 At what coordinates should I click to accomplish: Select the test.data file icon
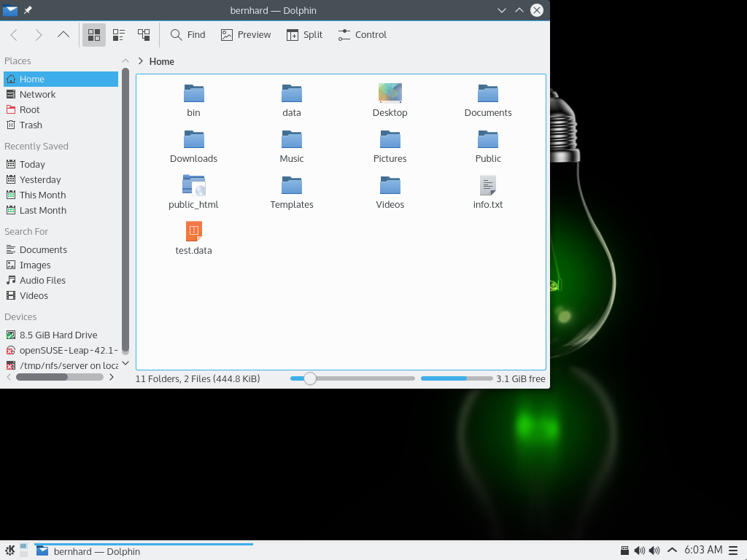coord(193,231)
